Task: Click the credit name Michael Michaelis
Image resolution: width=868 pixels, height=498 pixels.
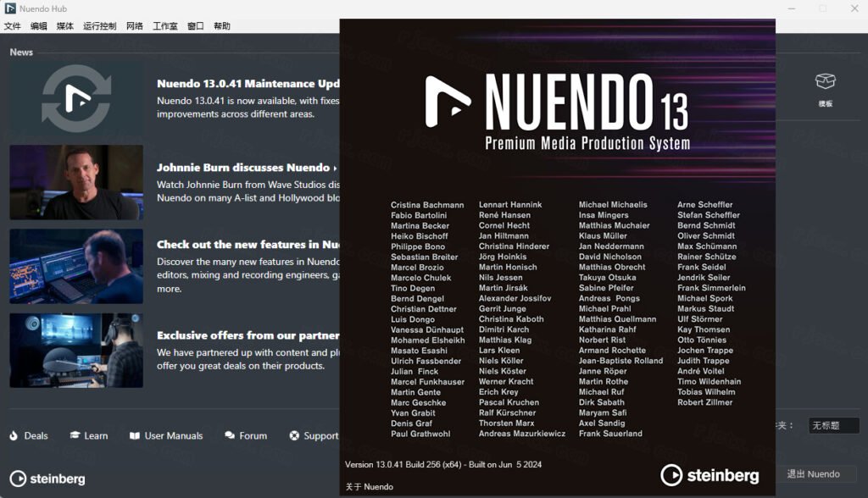Action: coord(613,205)
